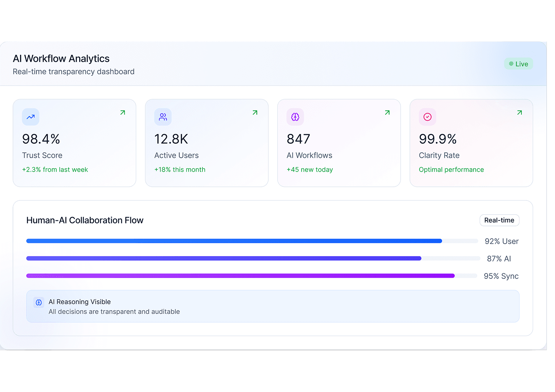Select the users icon on Active Users card
Image resolution: width=555 pixels, height=392 pixels.
coord(163,117)
